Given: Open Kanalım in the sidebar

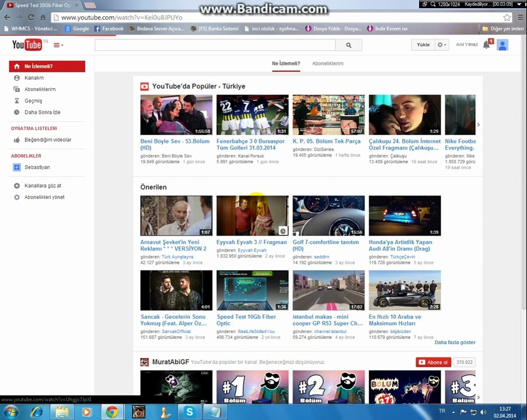Looking at the screenshot, I should pyautogui.click(x=34, y=78).
